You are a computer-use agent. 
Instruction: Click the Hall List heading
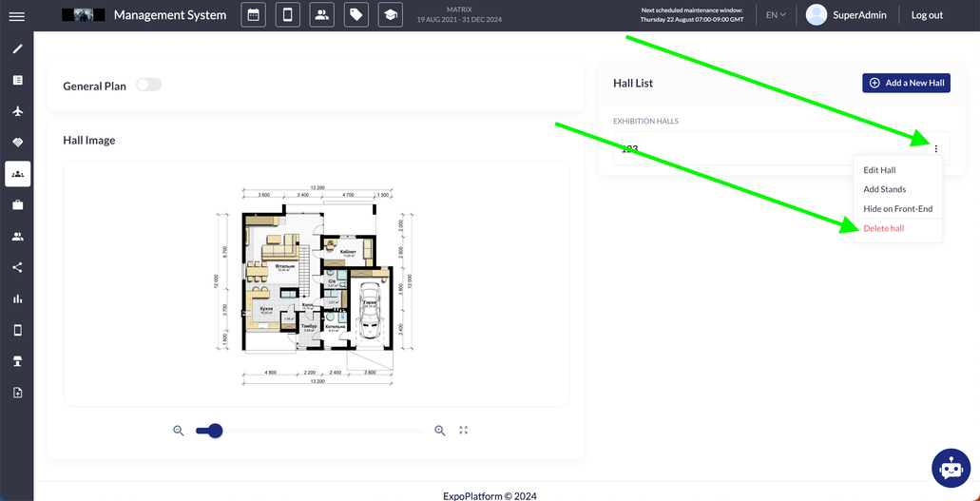coord(633,83)
